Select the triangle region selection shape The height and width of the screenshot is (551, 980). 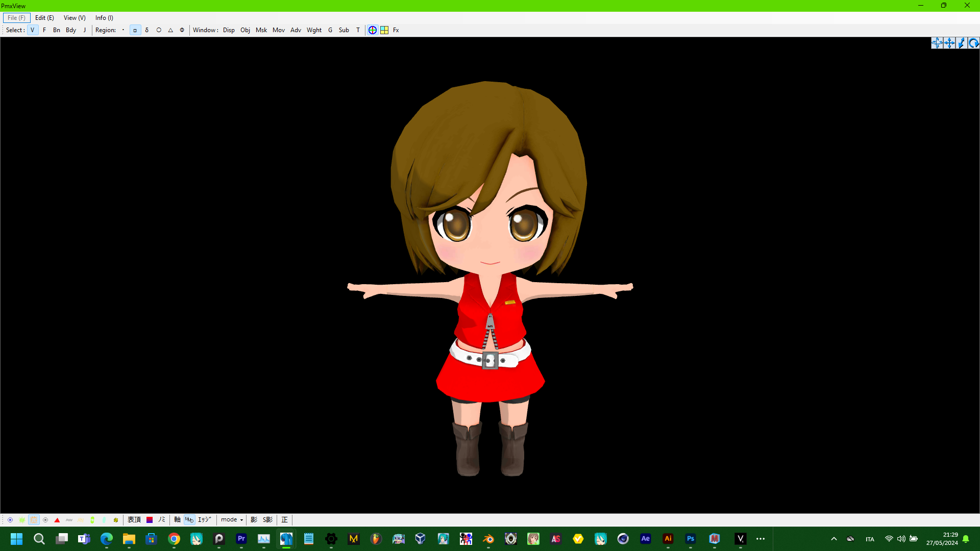(170, 30)
